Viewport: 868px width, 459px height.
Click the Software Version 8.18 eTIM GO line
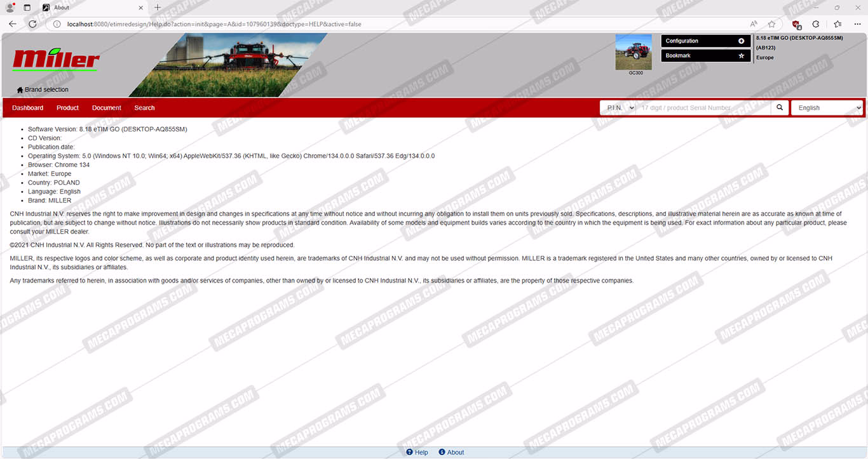pos(107,129)
